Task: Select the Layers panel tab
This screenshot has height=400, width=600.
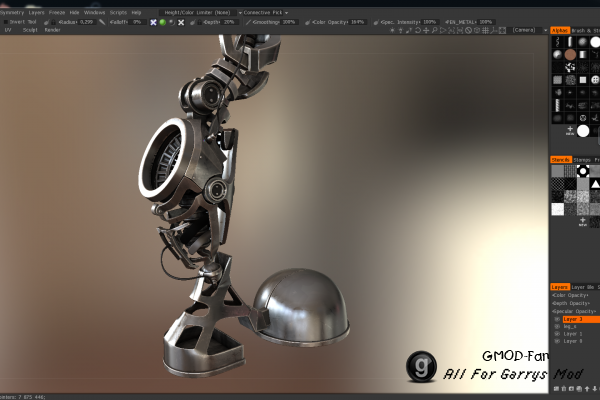Action: 560,287
